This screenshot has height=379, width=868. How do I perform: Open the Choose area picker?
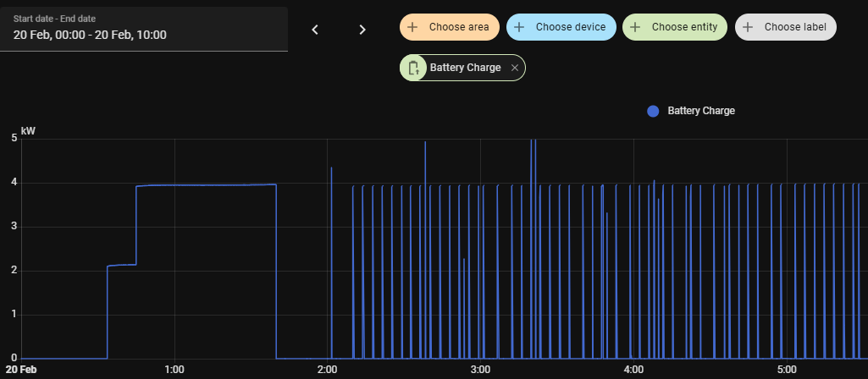pos(458,27)
